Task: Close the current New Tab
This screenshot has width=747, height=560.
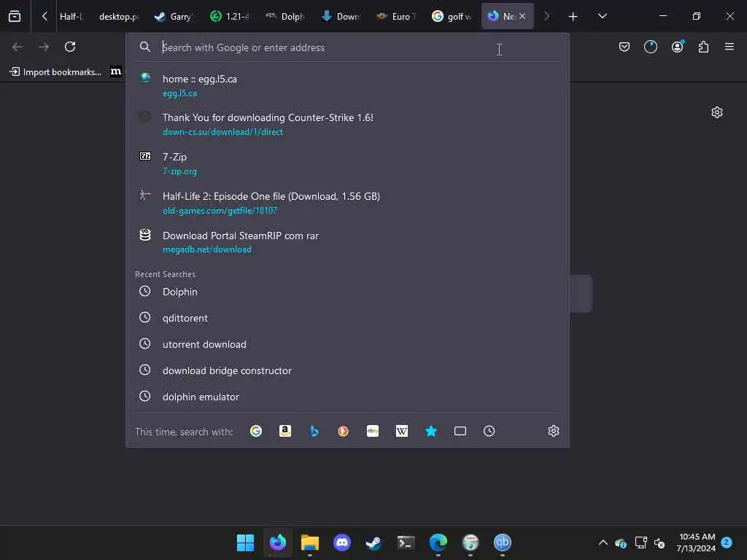Action: (522, 16)
